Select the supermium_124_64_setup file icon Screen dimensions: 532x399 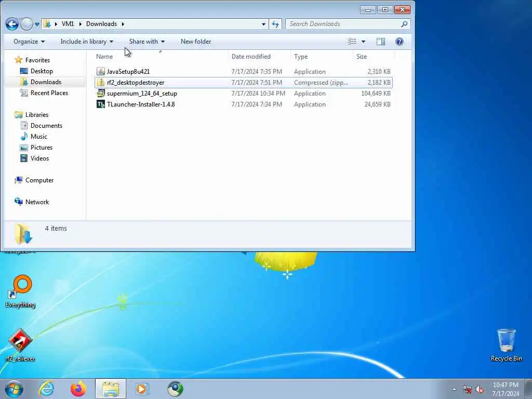click(x=101, y=94)
